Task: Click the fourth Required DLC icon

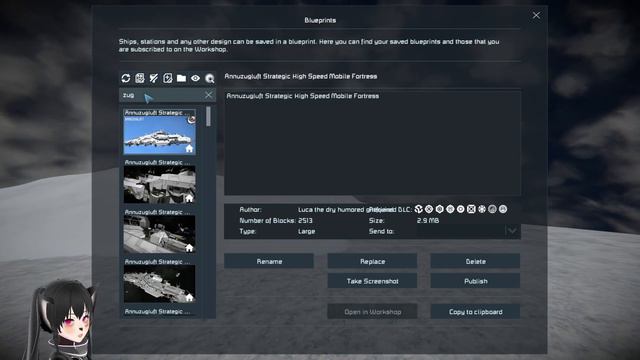Action: [x=450, y=209]
